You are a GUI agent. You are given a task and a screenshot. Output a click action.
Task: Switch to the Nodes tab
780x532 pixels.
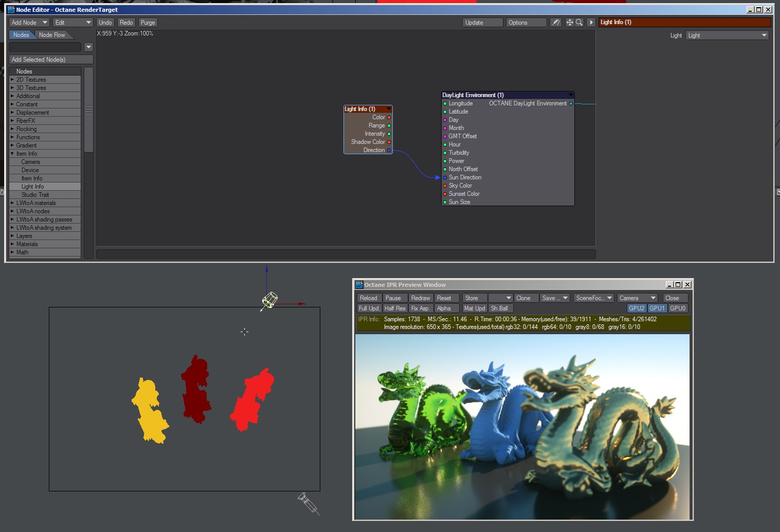tap(21, 35)
